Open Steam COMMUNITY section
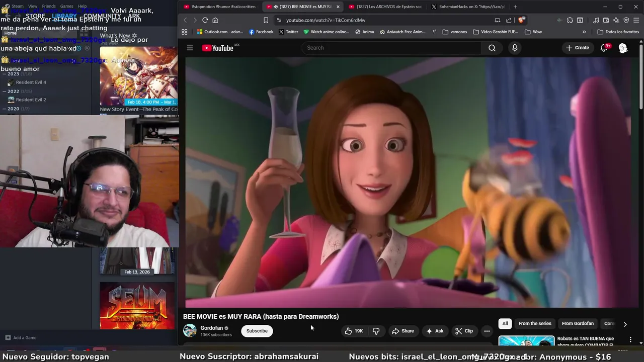Screen dimensions: 644x362 [102, 16]
